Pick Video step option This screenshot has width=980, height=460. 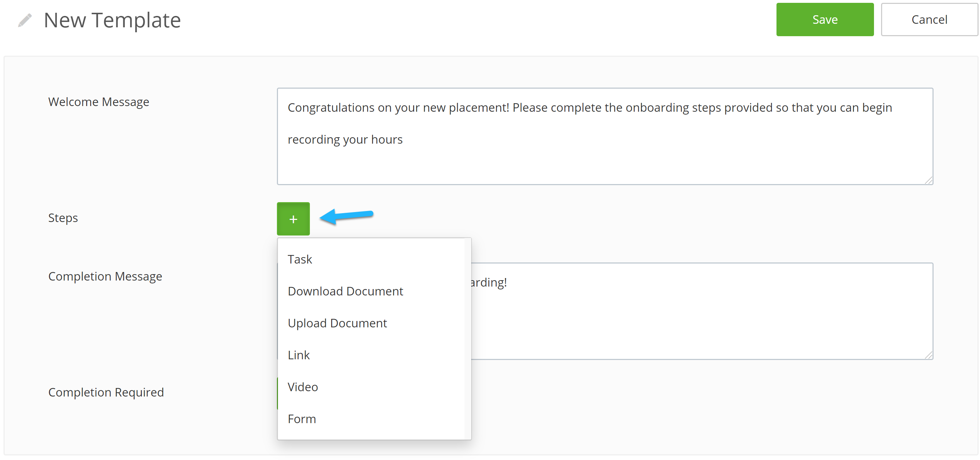pyautogui.click(x=371, y=387)
